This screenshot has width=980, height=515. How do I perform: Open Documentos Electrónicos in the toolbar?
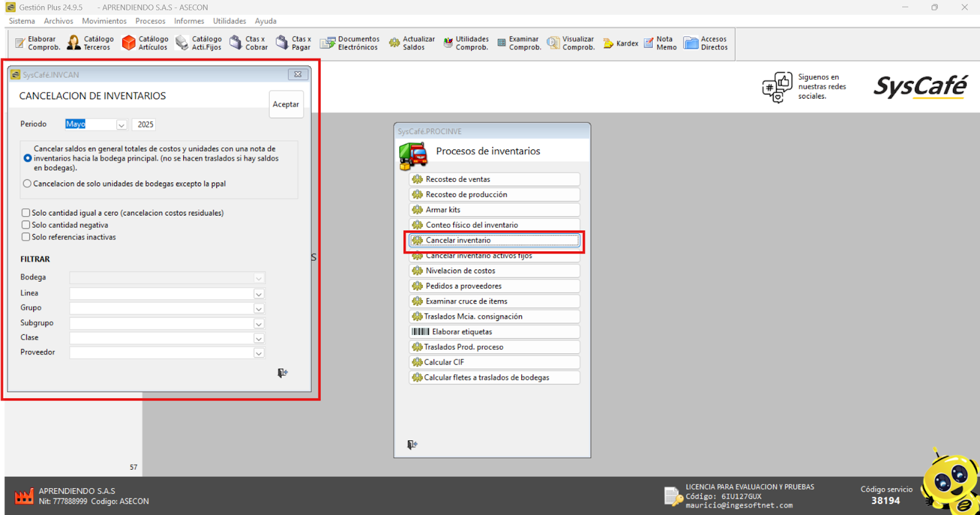pos(350,43)
